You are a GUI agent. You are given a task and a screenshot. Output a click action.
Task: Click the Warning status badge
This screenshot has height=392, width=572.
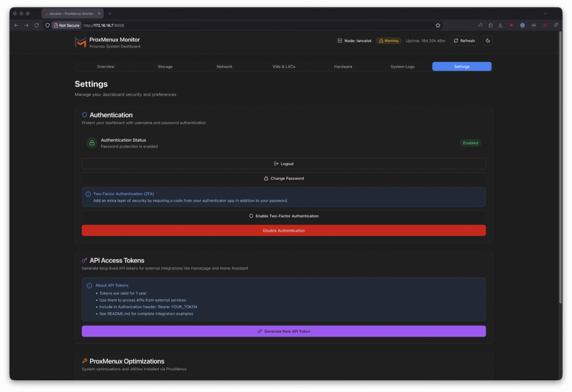click(388, 41)
